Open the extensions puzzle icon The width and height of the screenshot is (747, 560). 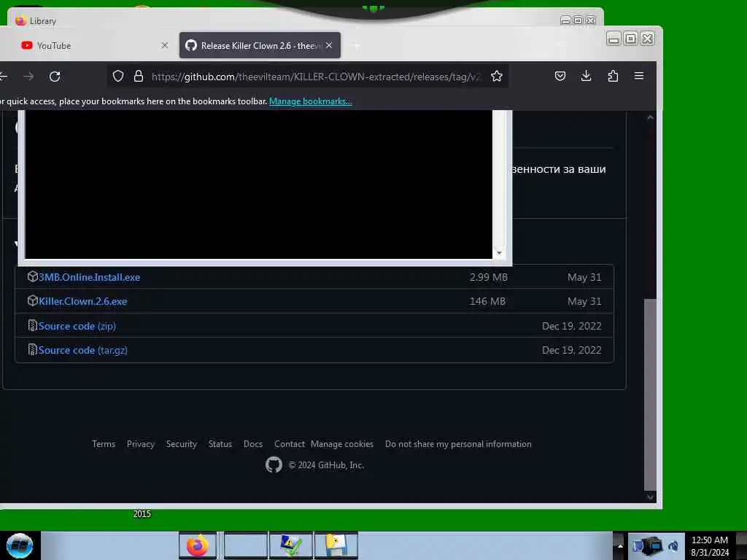613,76
